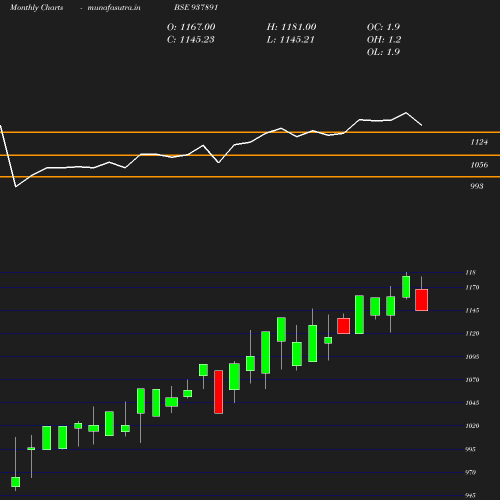Click the 'Monthly Charts' title text

pos(37,7)
